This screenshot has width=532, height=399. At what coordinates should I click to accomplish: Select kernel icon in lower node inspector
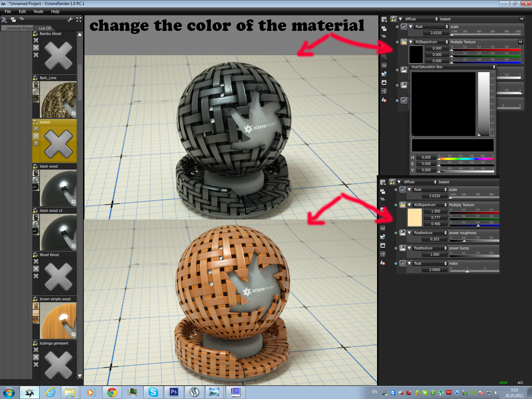click(383, 254)
